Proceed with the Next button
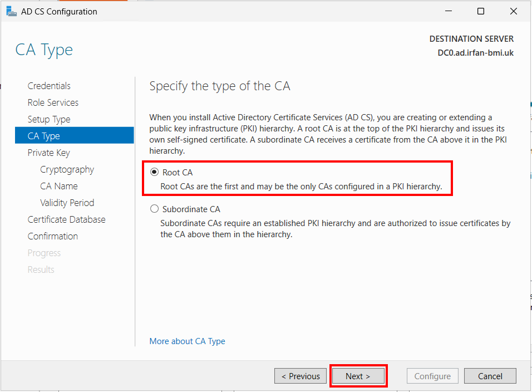The width and height of the screenshot is (532, 392). pyautogui.click(x=358, y=376)
